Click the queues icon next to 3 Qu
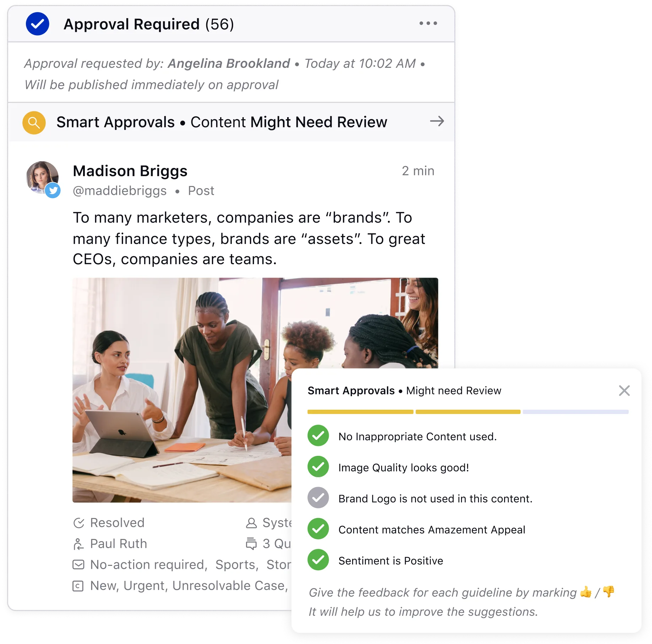This screenshot has width=652, height=644. [252, 544]
